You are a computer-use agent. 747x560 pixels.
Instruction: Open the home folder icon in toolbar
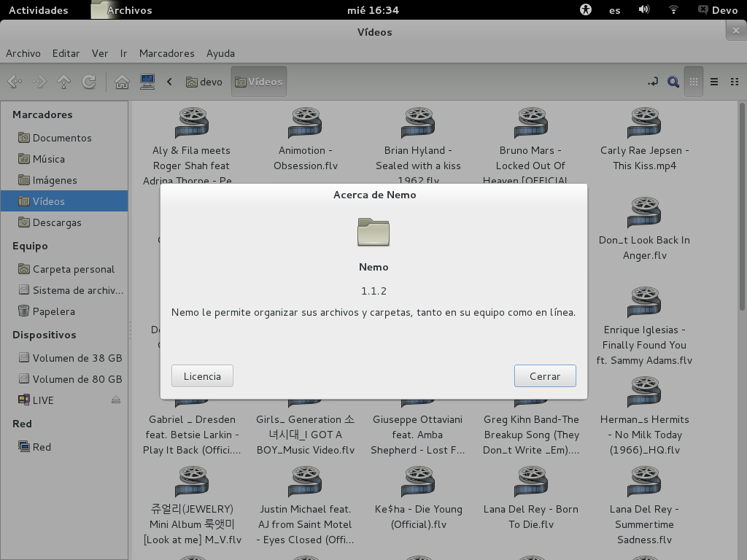coord(122,82)
